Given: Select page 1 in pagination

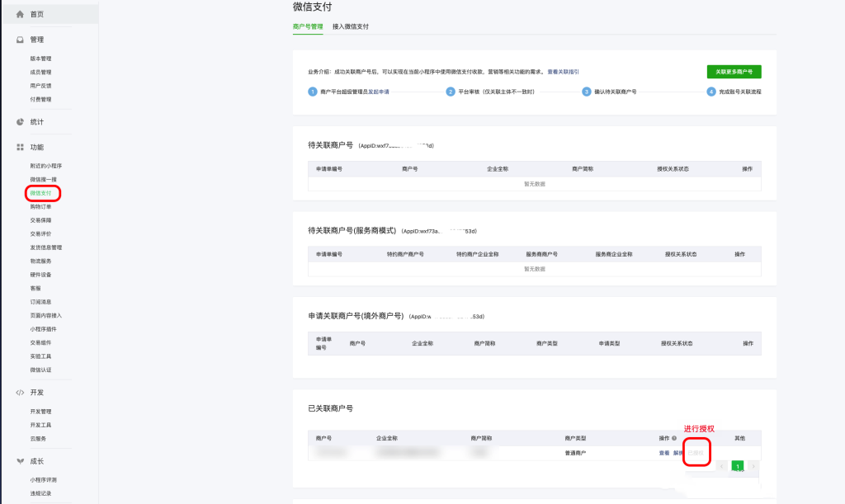Looking at the screenshot, I should click(x=738, y=467).
